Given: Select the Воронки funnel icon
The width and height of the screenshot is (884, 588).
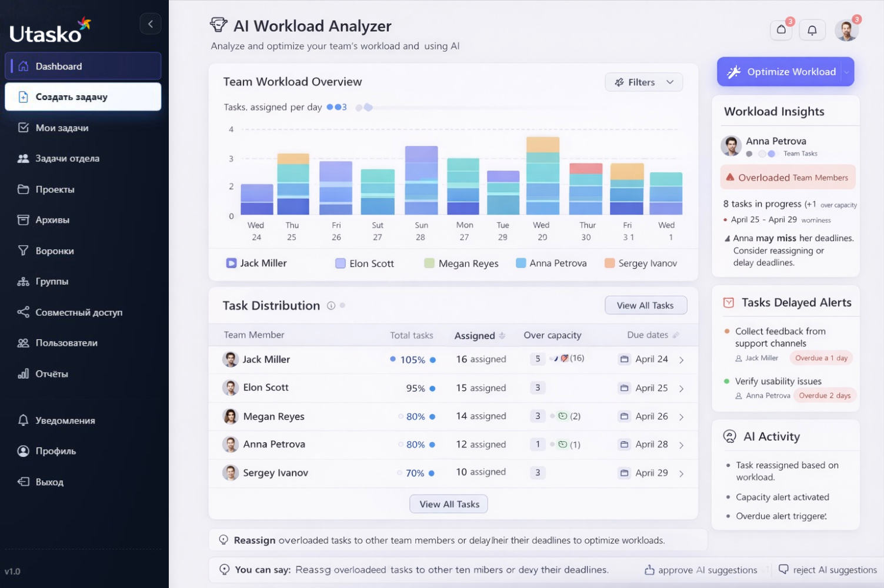Looking at the screenshot, I should (24, 250).
